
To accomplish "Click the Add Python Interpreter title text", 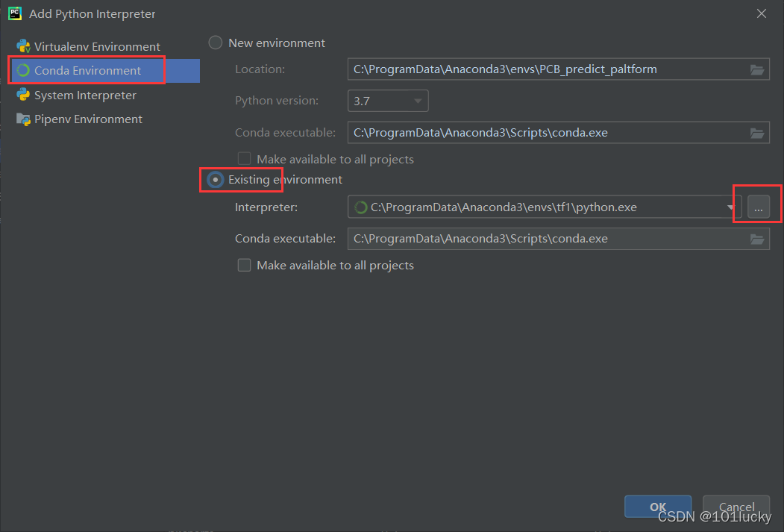I will pyautogui.click(x=92, y=14).
